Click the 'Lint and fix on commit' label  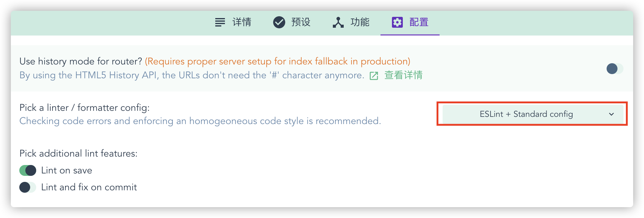click(x=89, y=187)
